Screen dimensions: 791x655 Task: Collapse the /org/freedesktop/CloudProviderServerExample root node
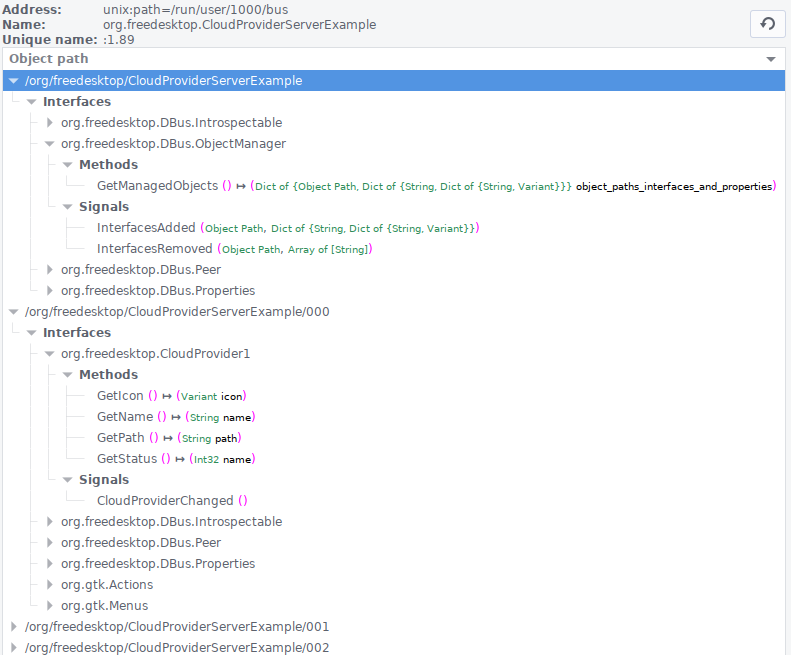tap(14, 81)
